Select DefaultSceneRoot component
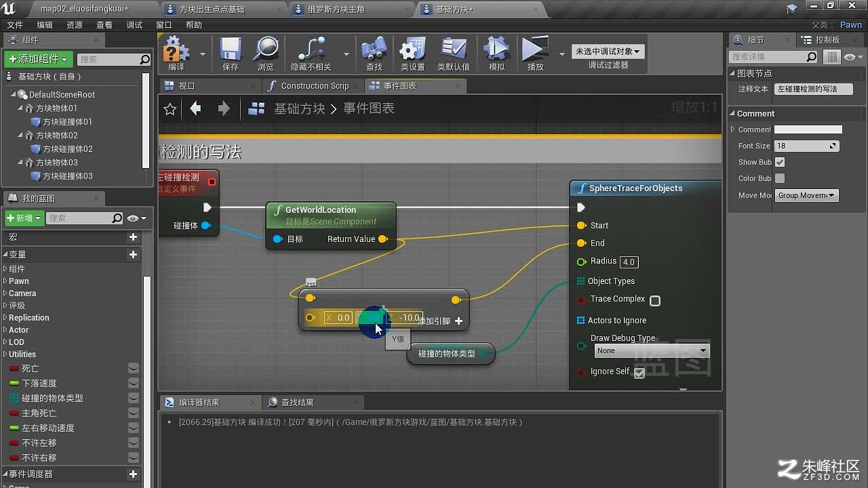Screen dimensions: 868x488 [62, 95]
